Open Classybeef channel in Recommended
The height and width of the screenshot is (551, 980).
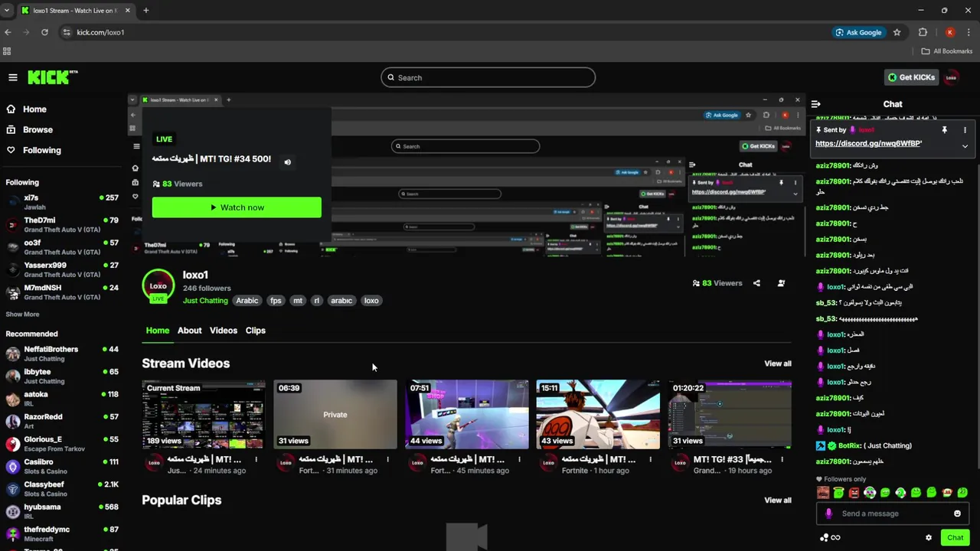pyautogui.click(x=62, y=489)
